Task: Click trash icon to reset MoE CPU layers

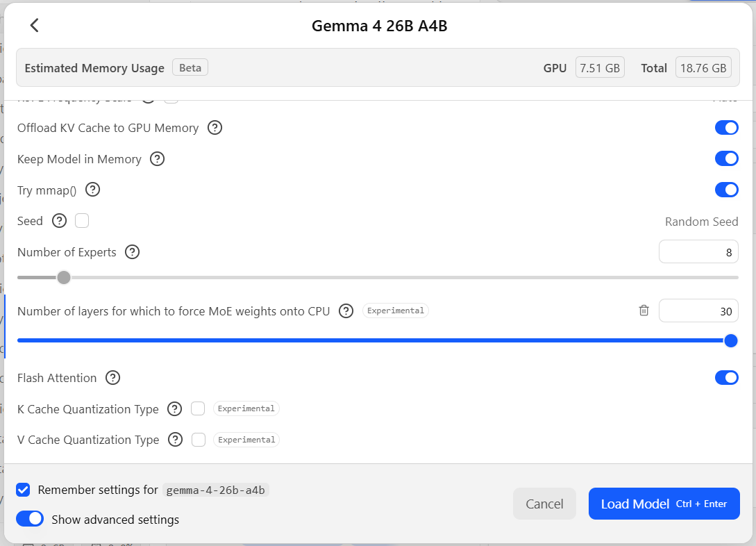Action: 644,311
